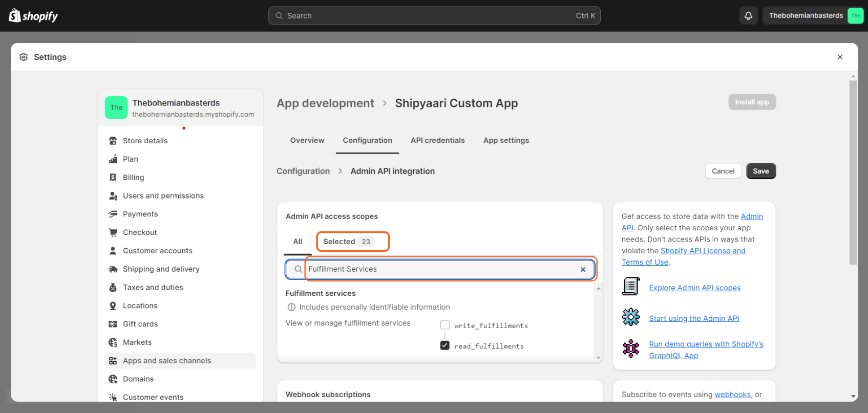This screenshot has width=868, height=413.
Task: Click the Customer accounts icon
Action: (x=113, y=251)
